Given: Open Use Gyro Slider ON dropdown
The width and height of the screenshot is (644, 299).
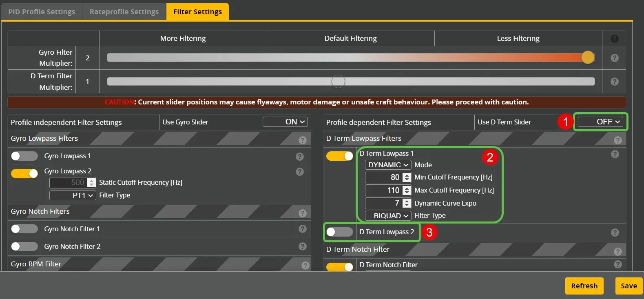Looking at the screenshot, I should point(285,122).
